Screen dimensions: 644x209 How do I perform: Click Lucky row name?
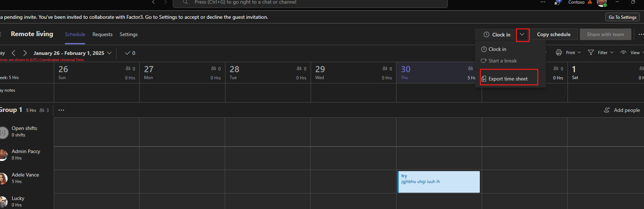[18, 198]
